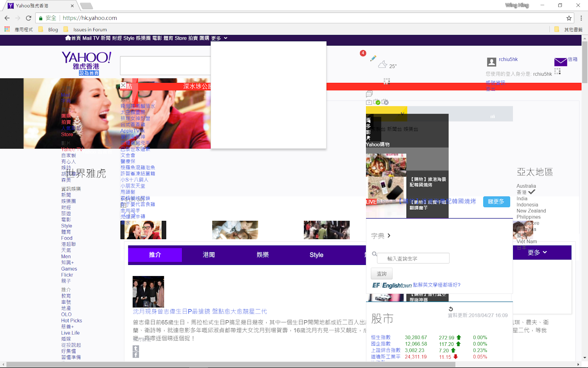Click the TV play icon
The height and width of the screenshot is (368, 588).
coord(369,102)
